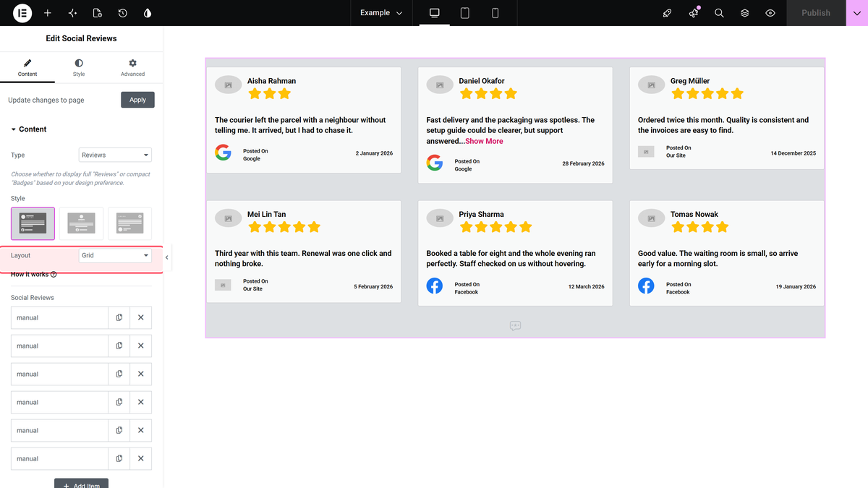This screenshot has width=868, height=488.
Task: Click the reviewer name Priya Sharma
Action: click(481, 214)
